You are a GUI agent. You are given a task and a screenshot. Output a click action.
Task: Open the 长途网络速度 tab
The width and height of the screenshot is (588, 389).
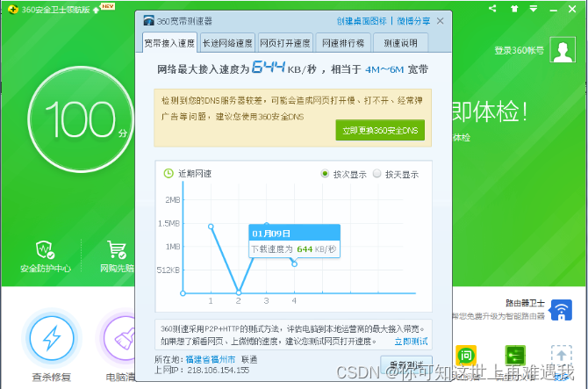227,43
